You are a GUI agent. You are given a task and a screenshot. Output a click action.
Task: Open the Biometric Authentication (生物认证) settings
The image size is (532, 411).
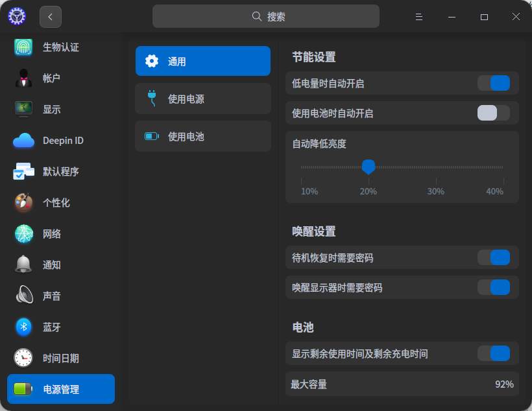(23, 47)
